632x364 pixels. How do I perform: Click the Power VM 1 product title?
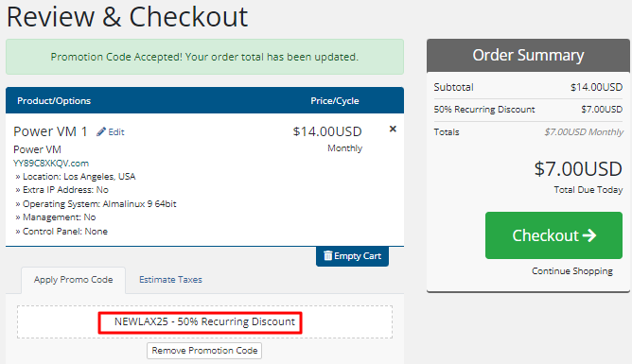pyautogui.click(x=50, y=131)
